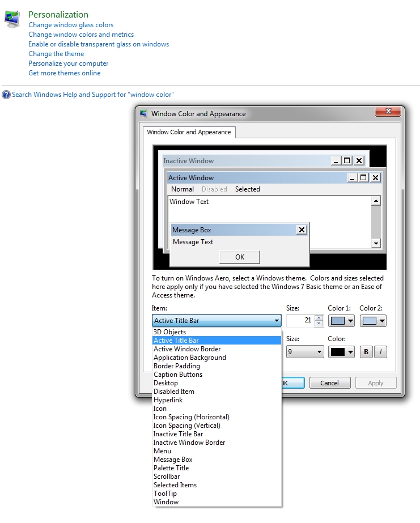Choose Selected Items from the list
Screen dimensions: 420x523
217,485
